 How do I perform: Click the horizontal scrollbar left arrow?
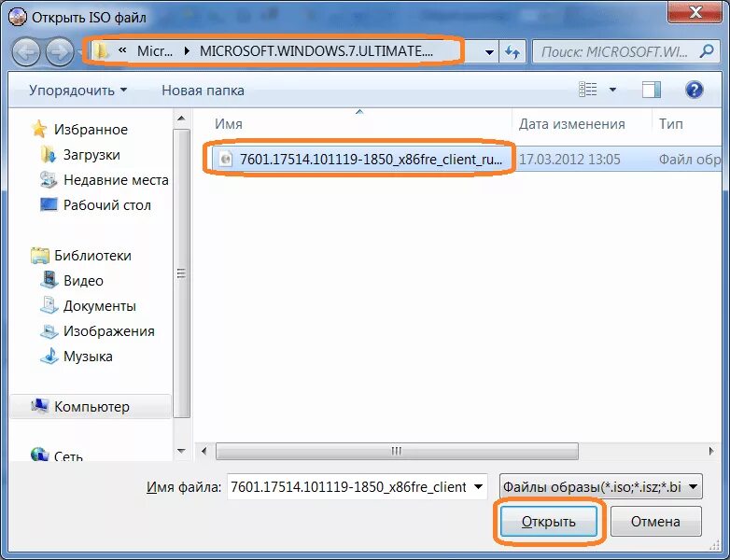coord(204,451)
